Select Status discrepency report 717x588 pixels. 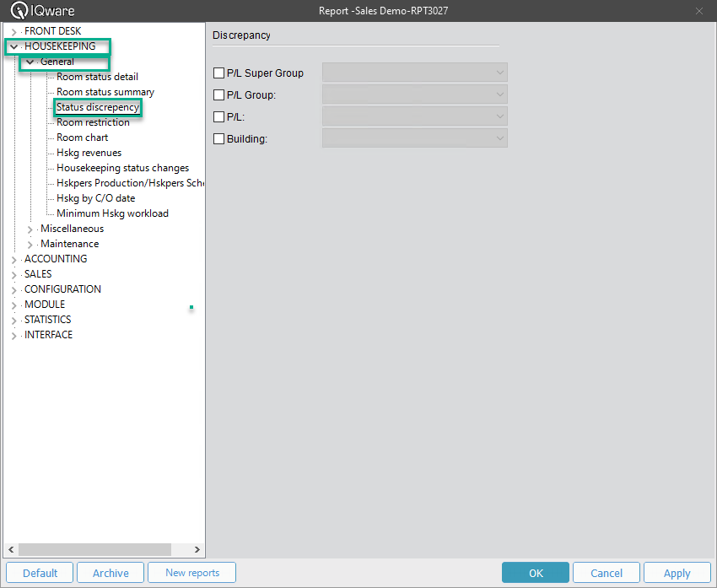point(97,107)
